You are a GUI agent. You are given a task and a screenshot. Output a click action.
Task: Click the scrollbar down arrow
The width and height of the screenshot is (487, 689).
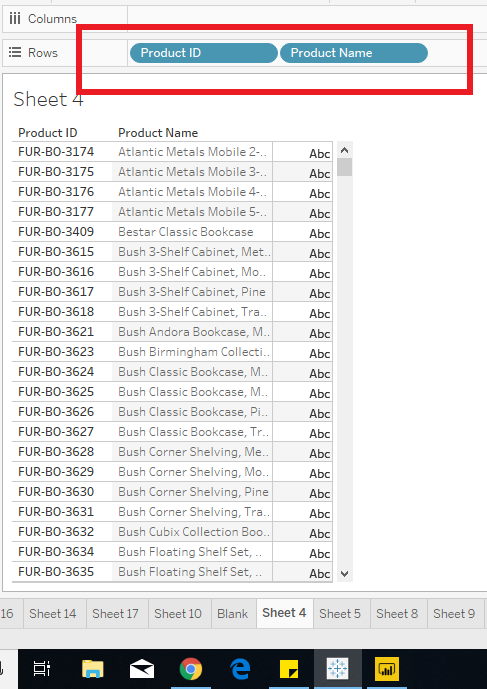tap(345, 573)
